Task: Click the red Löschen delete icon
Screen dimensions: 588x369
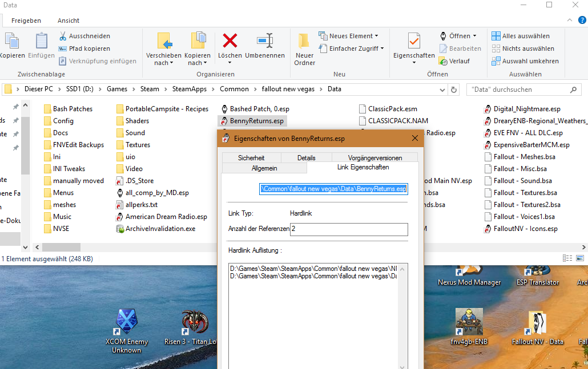Action: pyautogui.click(x=229, y=41)
